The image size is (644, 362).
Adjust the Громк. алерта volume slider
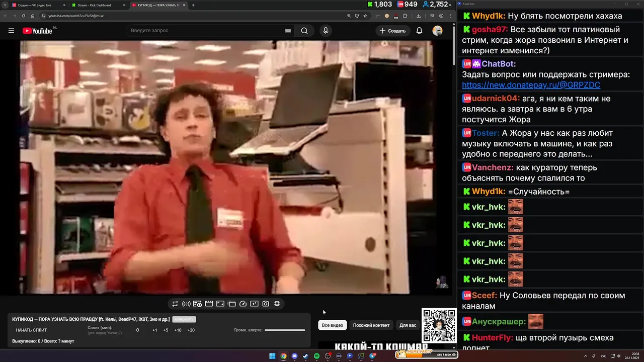point(285,330)
